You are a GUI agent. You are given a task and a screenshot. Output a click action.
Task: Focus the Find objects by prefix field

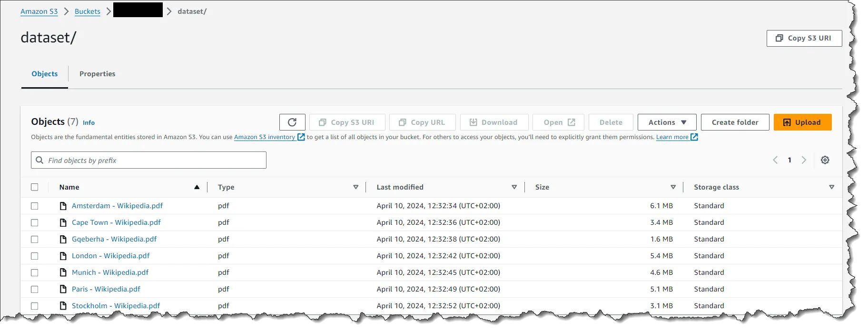(148, 160)
